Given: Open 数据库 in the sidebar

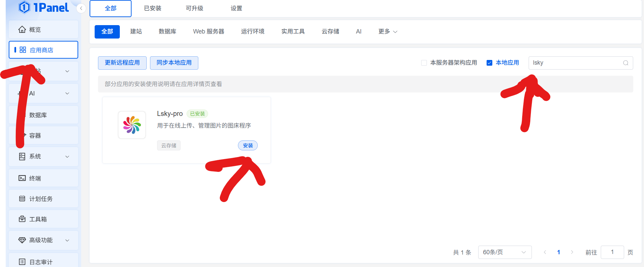Looking at the screenshot, I should click(x=44, y=115).
